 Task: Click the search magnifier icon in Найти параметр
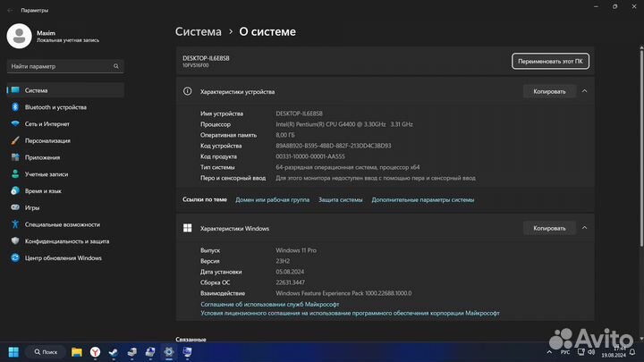click(116, 66)
